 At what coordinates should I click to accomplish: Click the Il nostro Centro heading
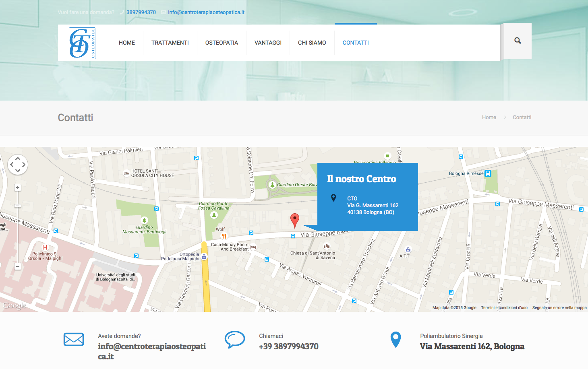(x=362, y=179)
